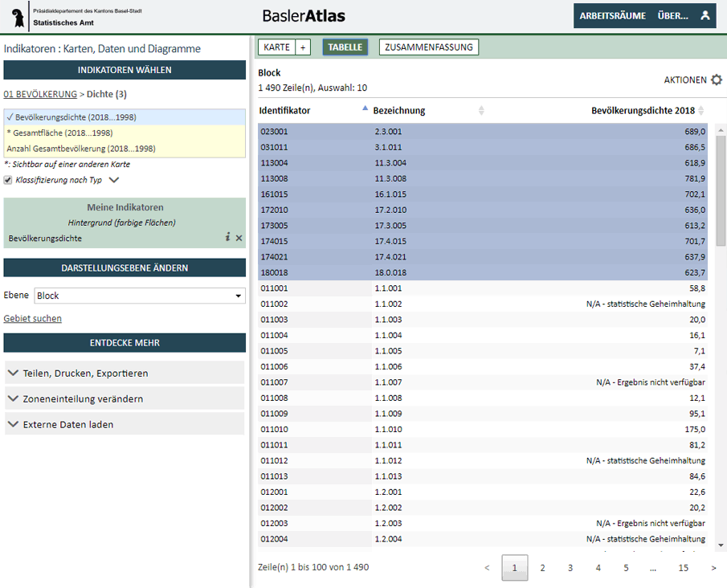Image resolution: width=727 pixels, height=588 pixels.
Task: Switch to the Karte tab
Action: [277, 47]
